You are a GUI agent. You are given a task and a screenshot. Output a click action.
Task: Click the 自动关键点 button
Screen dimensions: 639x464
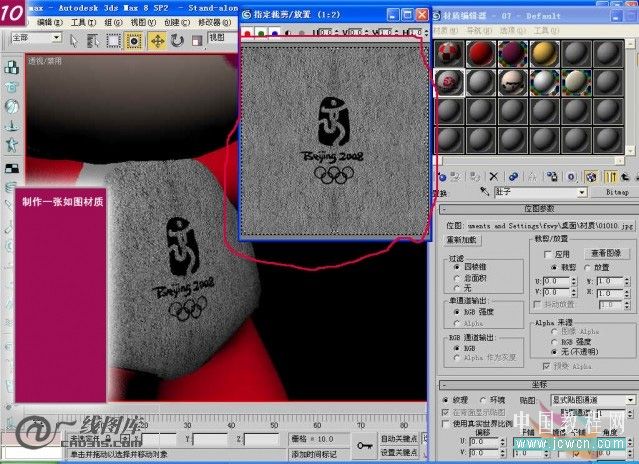tap(399, 439)
